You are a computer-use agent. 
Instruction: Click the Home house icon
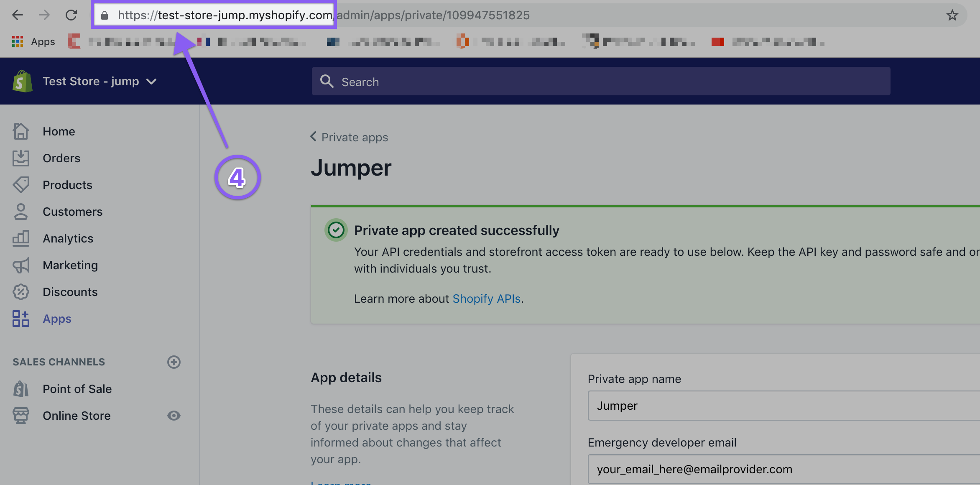21,131
